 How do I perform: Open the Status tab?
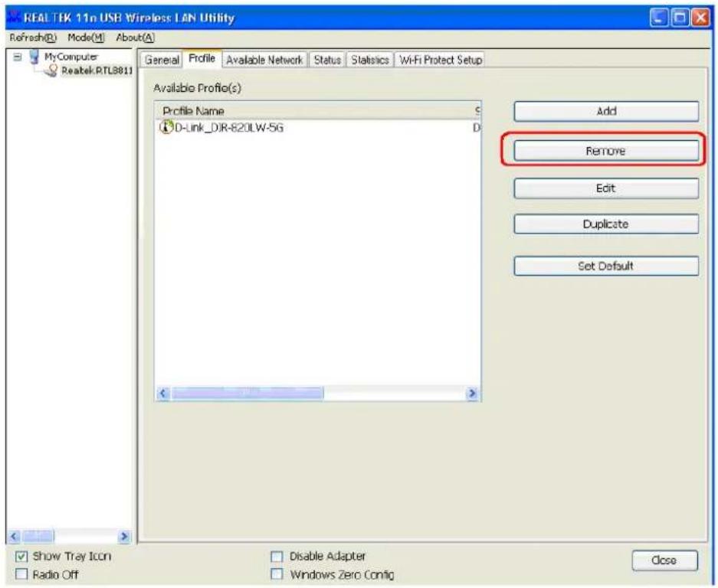coord(327,60)
